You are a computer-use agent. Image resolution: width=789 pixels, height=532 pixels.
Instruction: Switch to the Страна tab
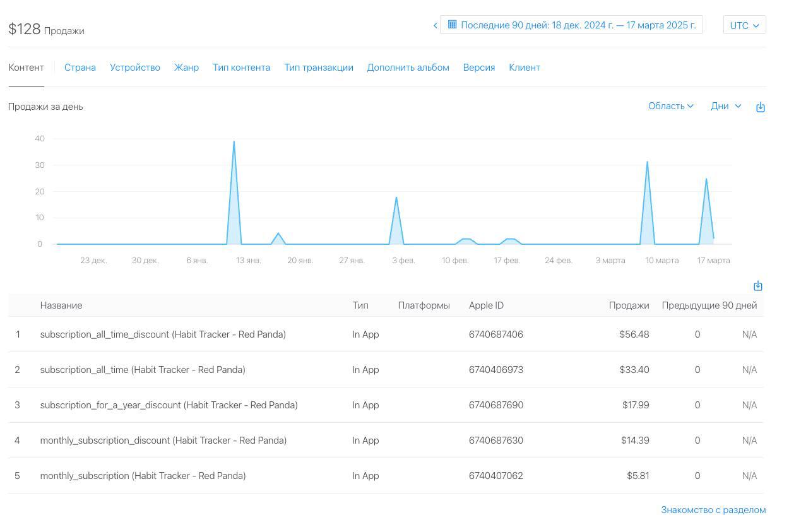click(x=80, y=67)
